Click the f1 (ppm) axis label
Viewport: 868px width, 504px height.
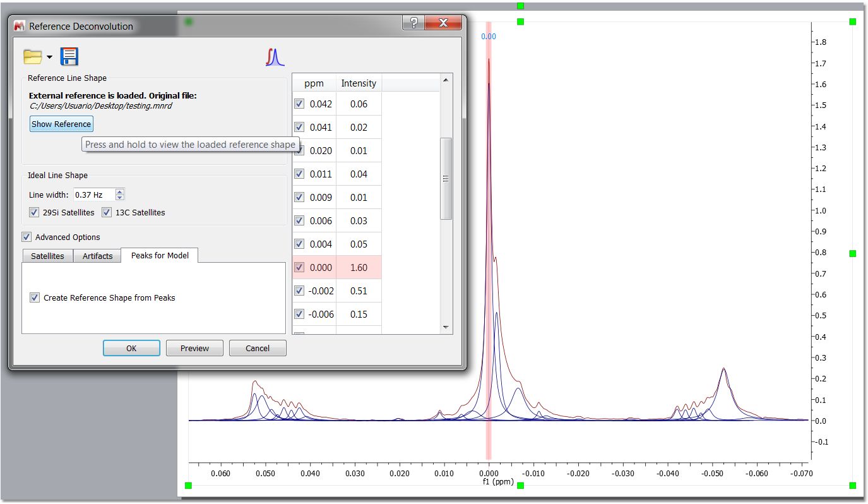(x=498, y=481)
